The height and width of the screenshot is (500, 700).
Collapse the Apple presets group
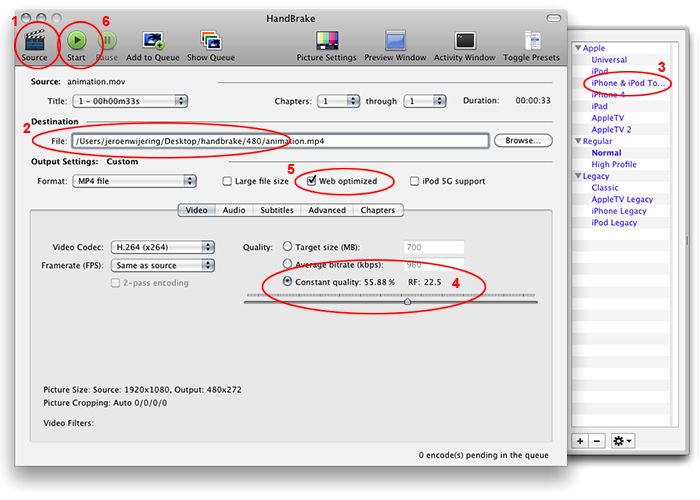pyautogui.click(x=578, y=48)
